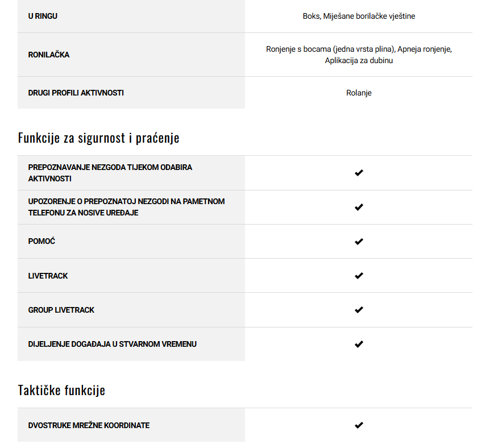Click the GROUP LIVETRACK feature label
502x448 pixels.
pos(61,310)
